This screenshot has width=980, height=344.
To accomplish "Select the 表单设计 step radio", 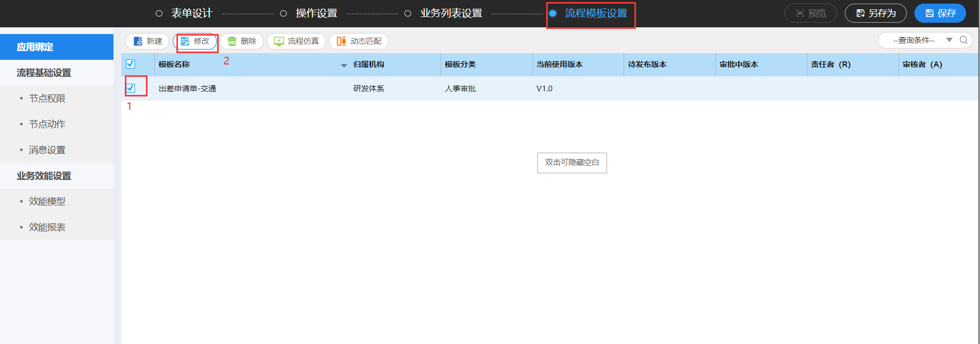I will [159, 13].
